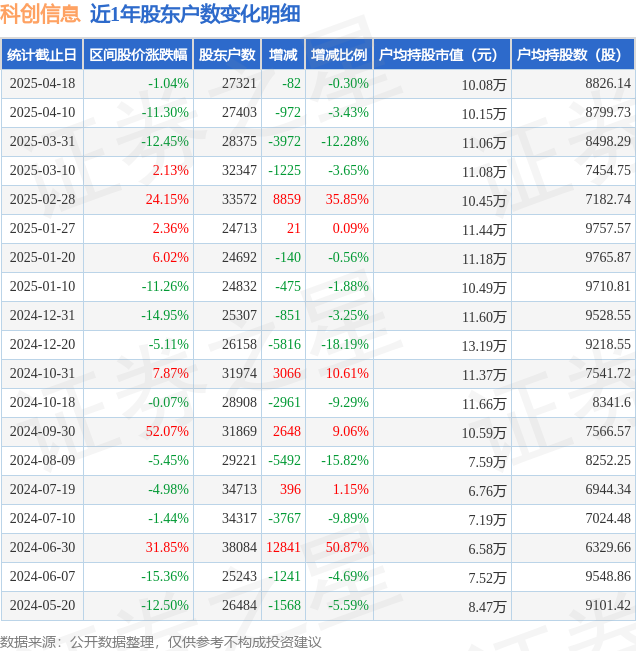Viewport: 636px width, 651px height.
Task: Click the price change value 52.07%
Action: (167, 432)
